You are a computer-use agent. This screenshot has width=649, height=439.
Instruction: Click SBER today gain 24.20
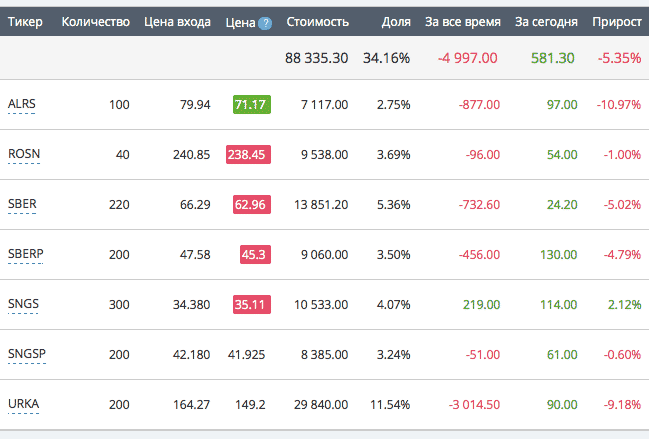point(562,204)
